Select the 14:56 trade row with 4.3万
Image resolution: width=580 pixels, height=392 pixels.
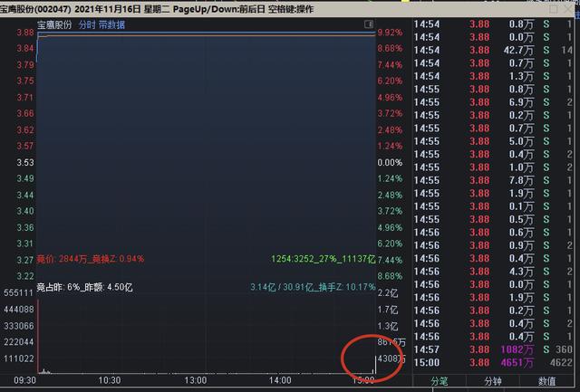[x=493, y=272]
